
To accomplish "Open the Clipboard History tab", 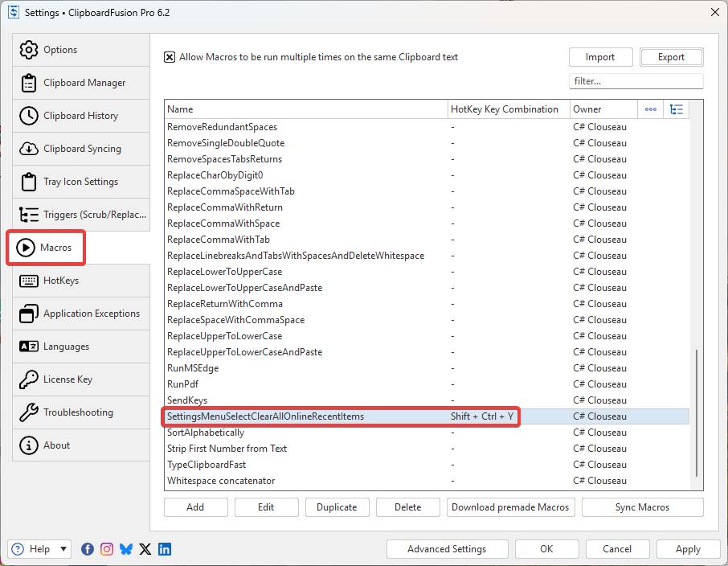I will pos(81,116).
